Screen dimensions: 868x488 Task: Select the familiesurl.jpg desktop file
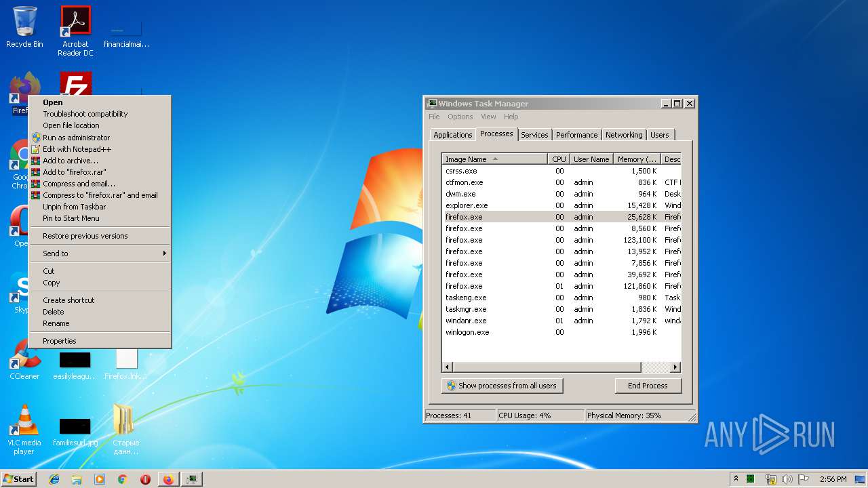coord(75,431)
